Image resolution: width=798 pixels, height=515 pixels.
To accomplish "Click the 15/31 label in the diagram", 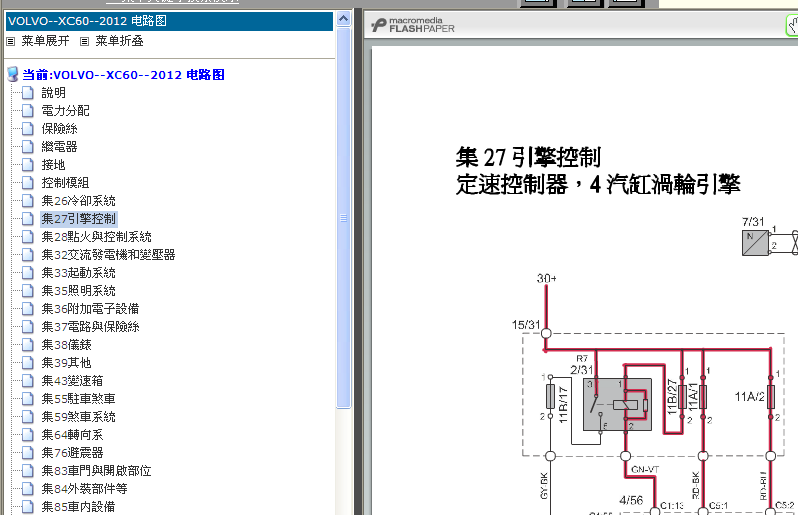I will point(526,325).
